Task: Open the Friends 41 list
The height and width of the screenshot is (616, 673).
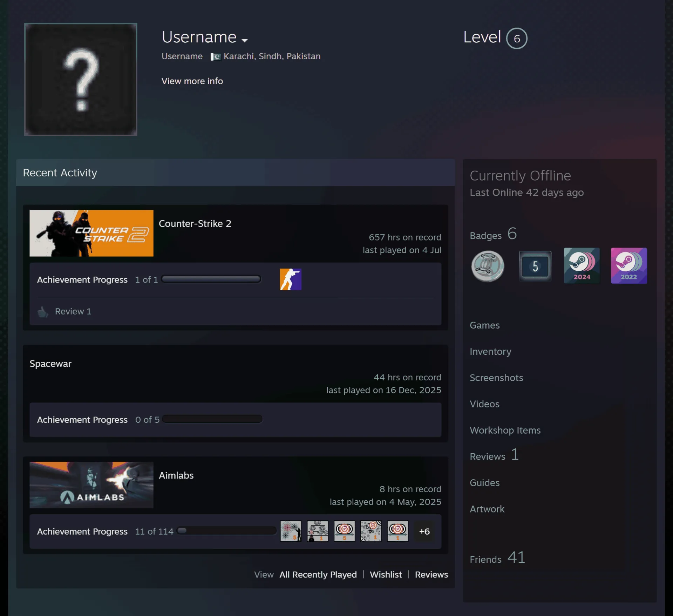Action: pyautogui.click(x=497, y=558)
